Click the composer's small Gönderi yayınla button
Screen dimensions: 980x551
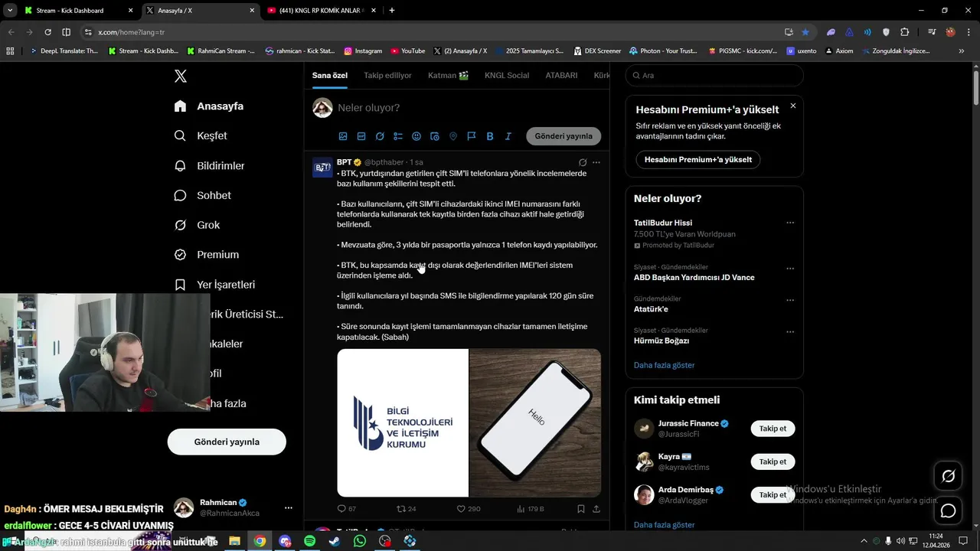563,136
